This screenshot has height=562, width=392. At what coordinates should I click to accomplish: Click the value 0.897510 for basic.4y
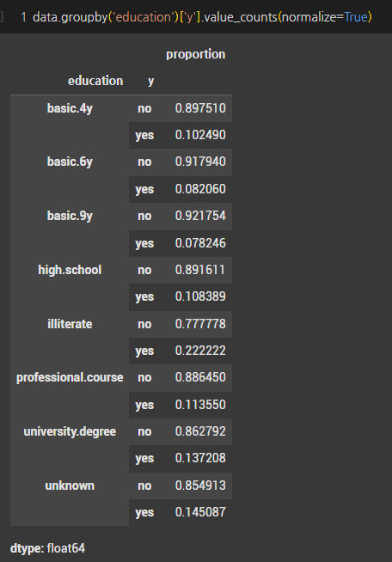[200, 108]
